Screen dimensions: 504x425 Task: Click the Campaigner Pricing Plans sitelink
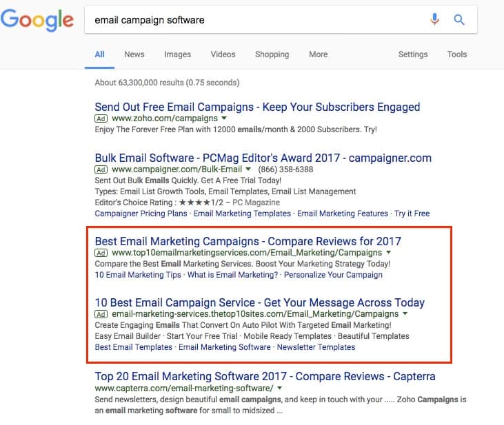[141, 214]
